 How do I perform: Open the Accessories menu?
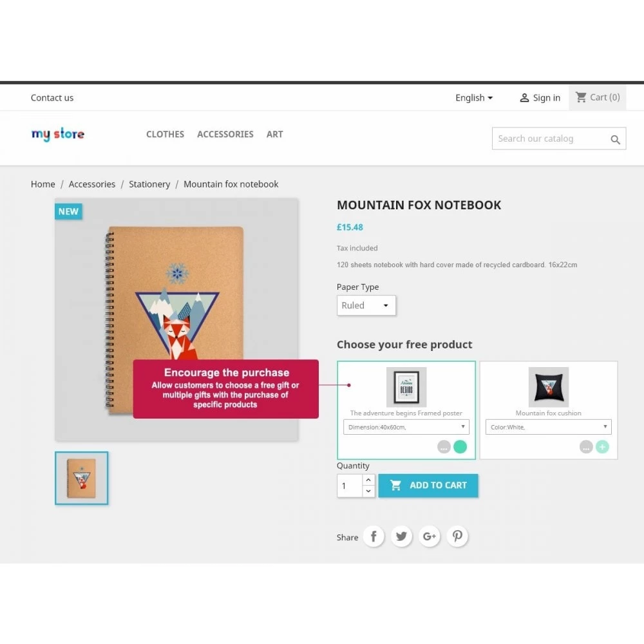(225, 135)
